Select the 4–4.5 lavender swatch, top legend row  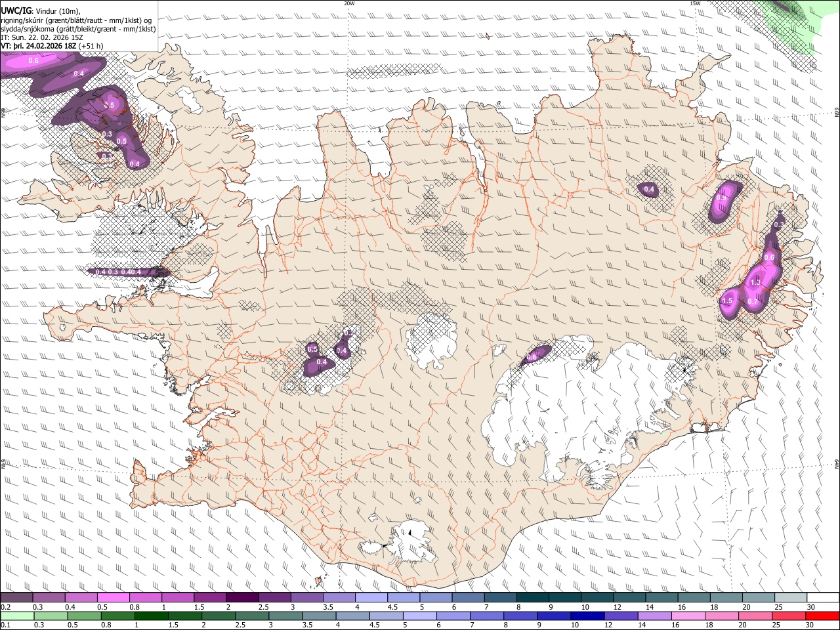pos(371,598)
